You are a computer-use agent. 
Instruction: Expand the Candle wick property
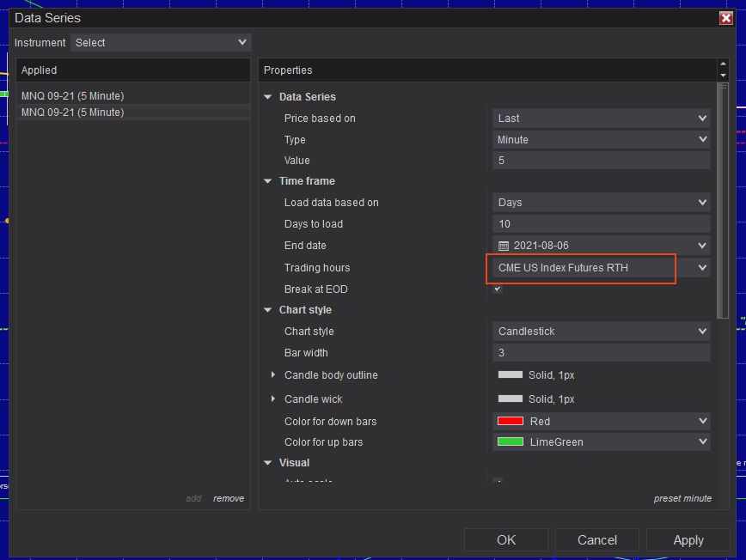[x=272, y=399]
